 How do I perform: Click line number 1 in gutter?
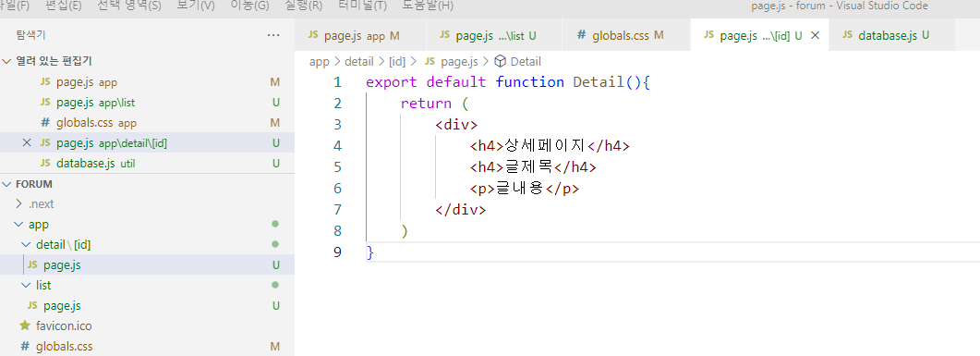tap(337, 82)
